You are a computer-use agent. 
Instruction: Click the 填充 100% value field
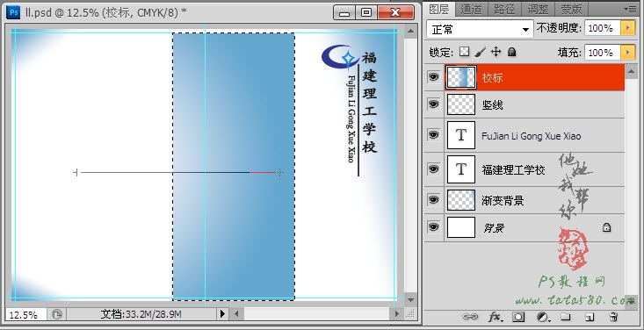click(603, 53)
